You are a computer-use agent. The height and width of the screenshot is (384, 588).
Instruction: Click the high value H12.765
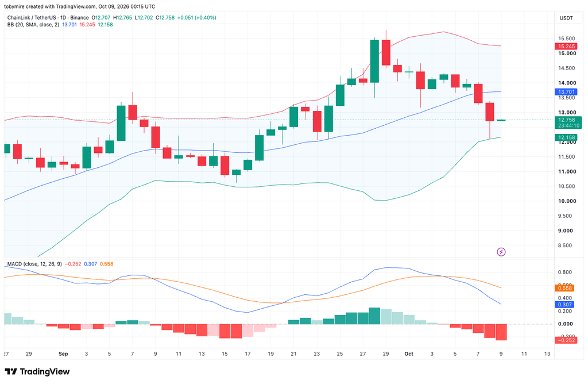[x=123, y=18]
